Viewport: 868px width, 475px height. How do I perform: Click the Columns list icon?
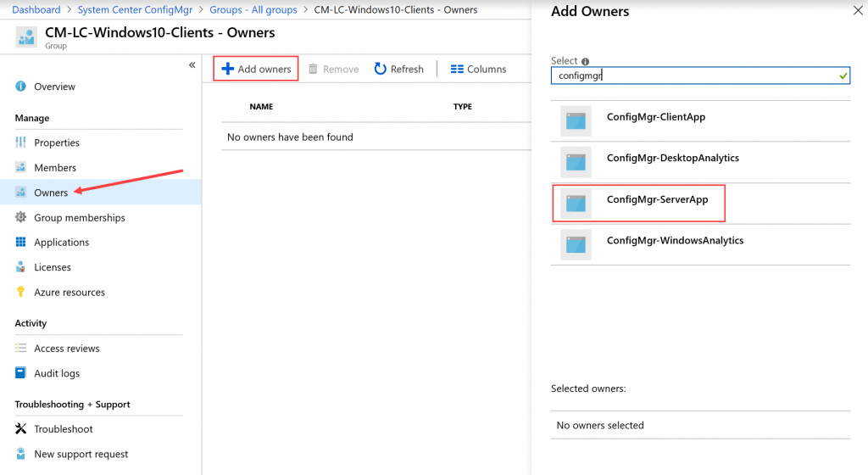click(457, 69)
